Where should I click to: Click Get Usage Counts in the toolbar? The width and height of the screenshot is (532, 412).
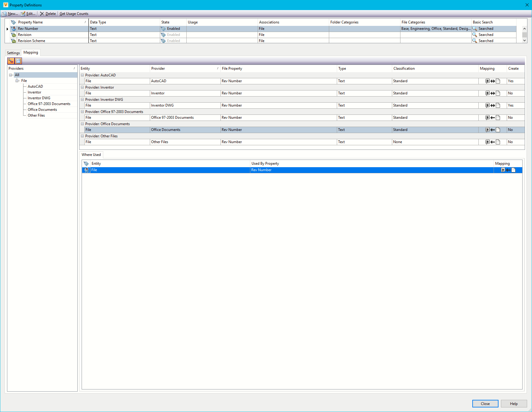pyautogui.click(x=74, y=13)
